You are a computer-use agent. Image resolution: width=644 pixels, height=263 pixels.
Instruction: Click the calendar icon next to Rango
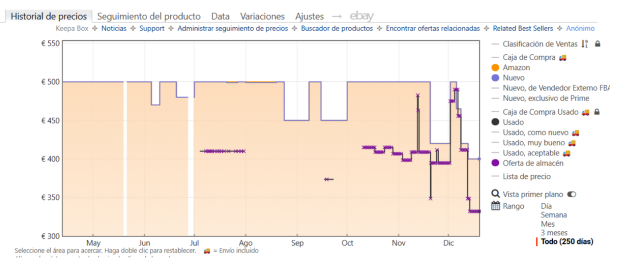pyautogui.click(x=495, y=206)
